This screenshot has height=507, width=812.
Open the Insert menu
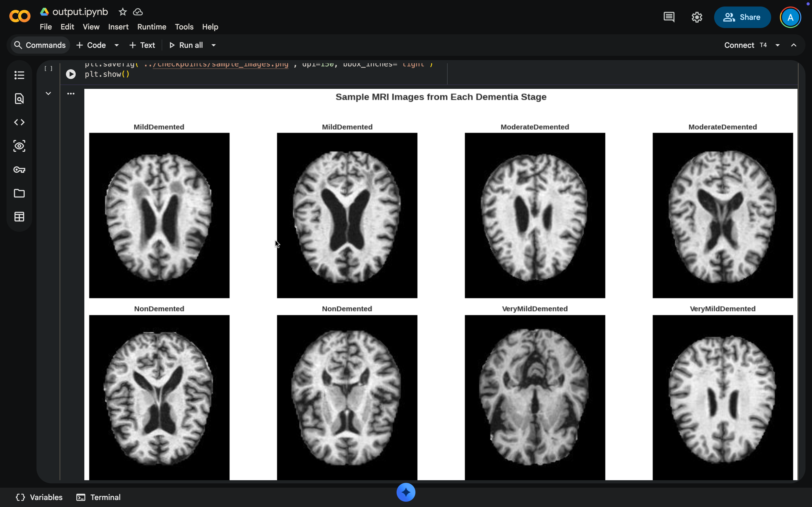118,27
